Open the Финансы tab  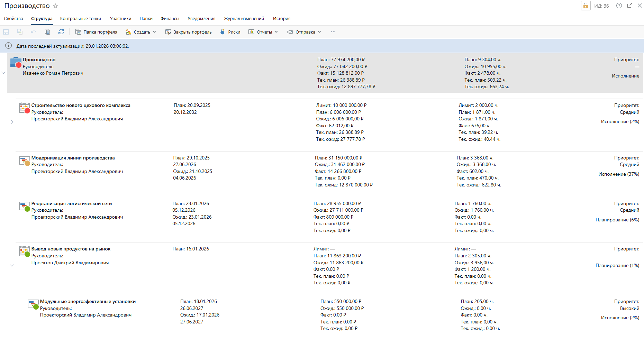point(170,19)
